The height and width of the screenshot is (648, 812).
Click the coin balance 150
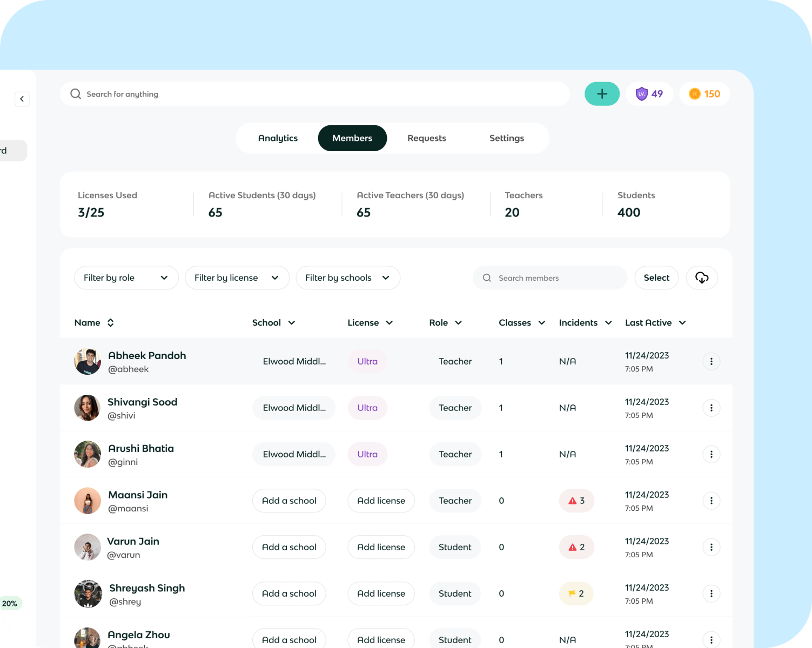pos(704,94)
